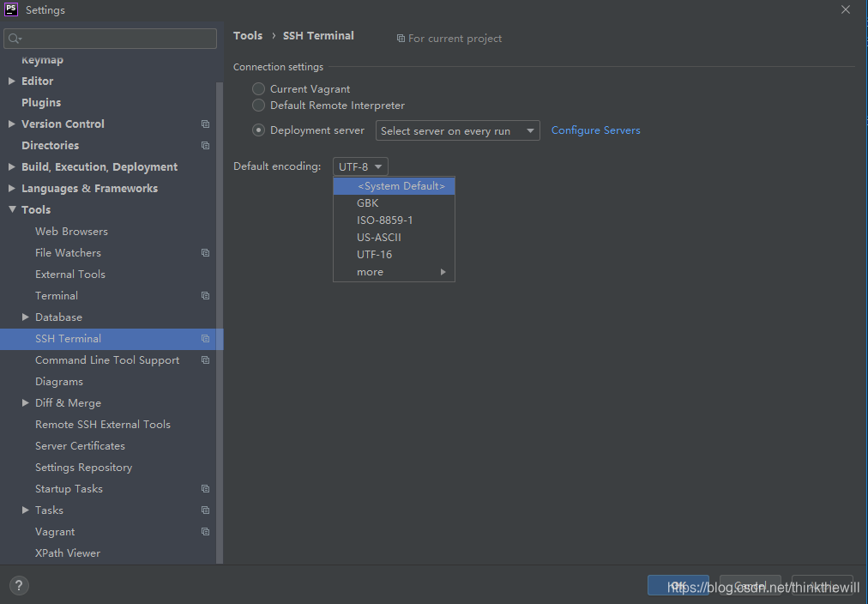Screen dimensions: 868x604
Task: Open Vagrant settings
Action: click(x=55, y=532)
